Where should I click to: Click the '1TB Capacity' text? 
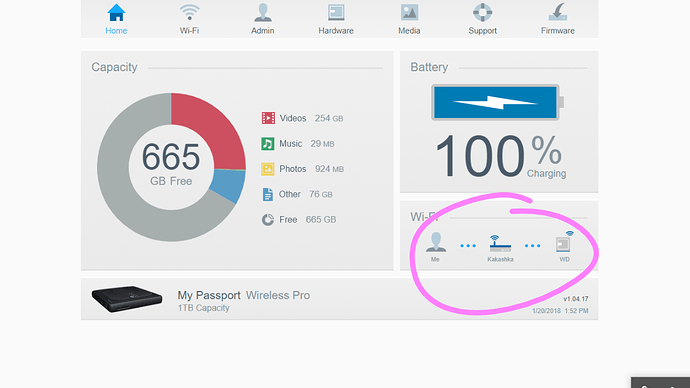pos(203,308)
